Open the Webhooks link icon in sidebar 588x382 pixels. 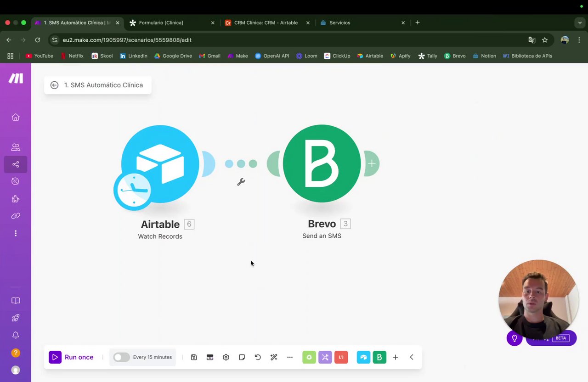tap(16, 216)
